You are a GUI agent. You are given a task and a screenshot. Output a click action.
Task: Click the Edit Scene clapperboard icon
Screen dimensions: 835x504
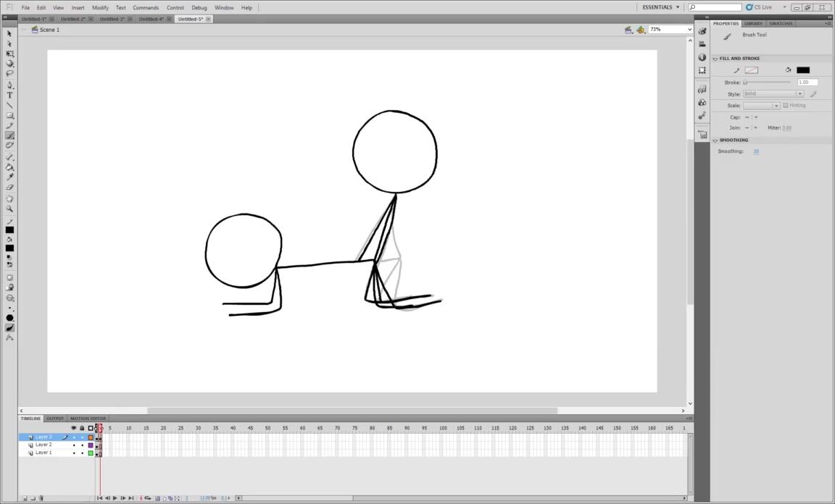pyautogui.click(x=628, y=30)
